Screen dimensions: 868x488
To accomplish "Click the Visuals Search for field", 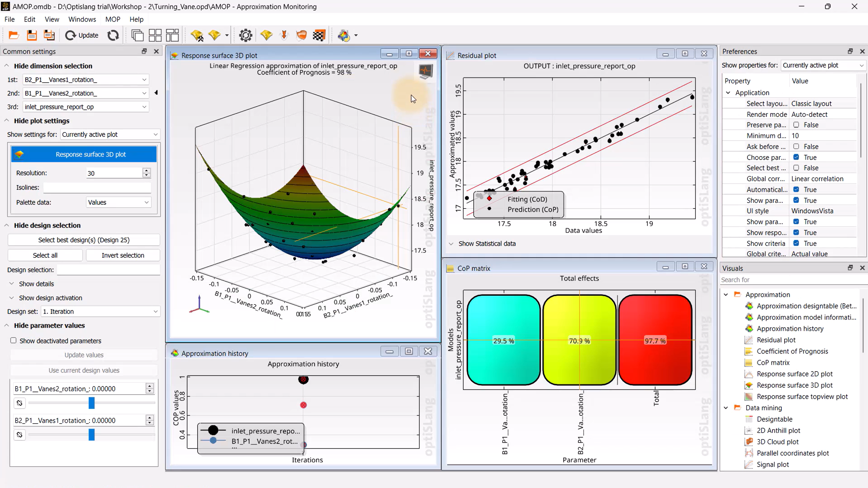I will pos(793,280).
